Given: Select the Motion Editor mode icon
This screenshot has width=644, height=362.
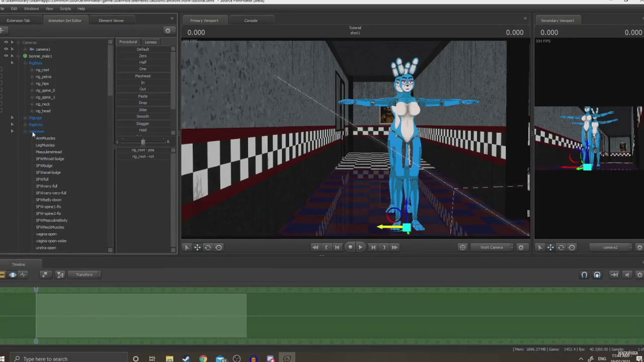Looking at the screenshot, I should pyautogui.click(x=13, y=275).
